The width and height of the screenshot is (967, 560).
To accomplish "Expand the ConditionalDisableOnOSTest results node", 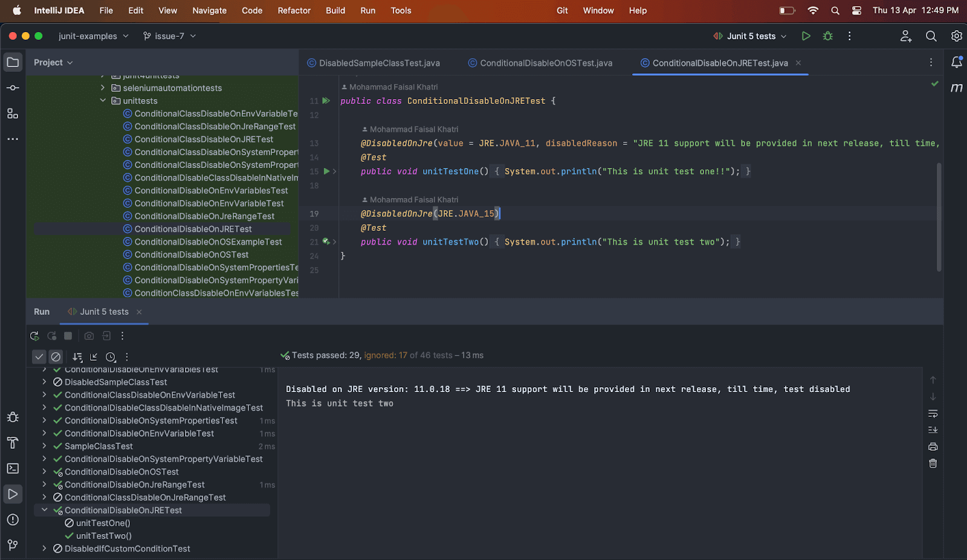I will pos(44,472).
